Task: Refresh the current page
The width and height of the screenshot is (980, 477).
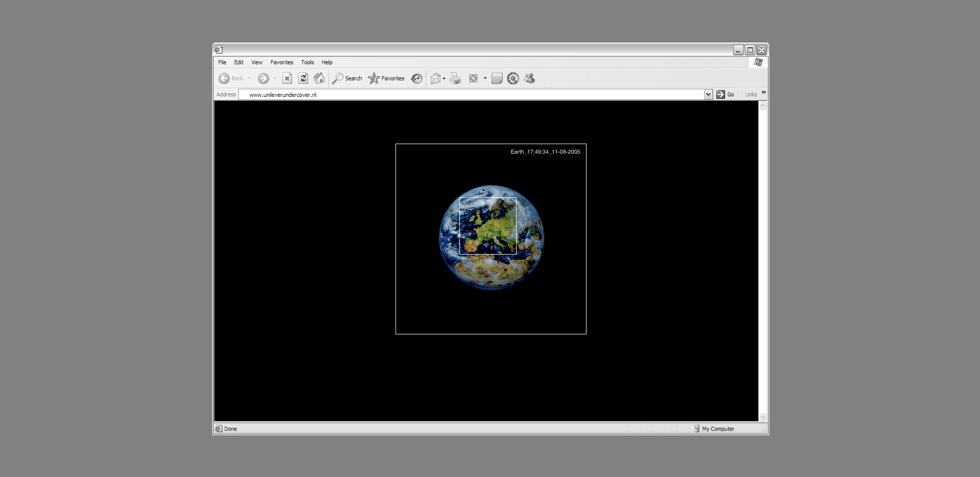Action: pos(303,78)
